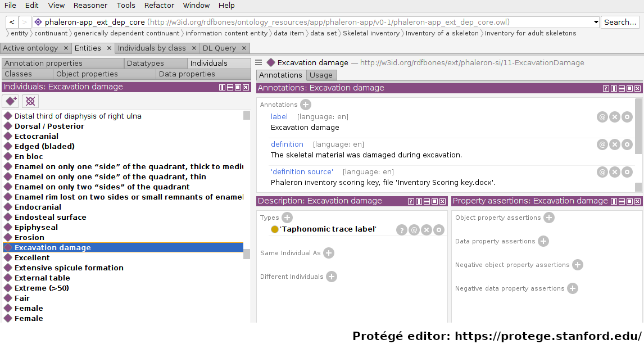Screen dimensions: 644x344
Task: Click the @ annotate icon on the label annotation
Action: pos(602,117)
